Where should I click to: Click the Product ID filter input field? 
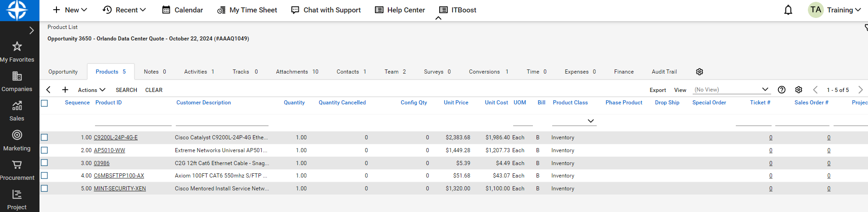[133, 121]
